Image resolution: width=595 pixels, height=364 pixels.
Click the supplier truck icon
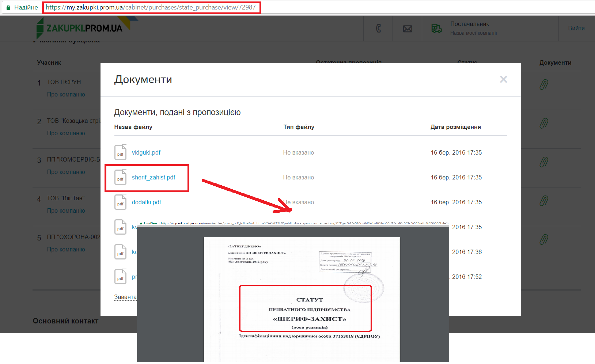click(436, 28)
